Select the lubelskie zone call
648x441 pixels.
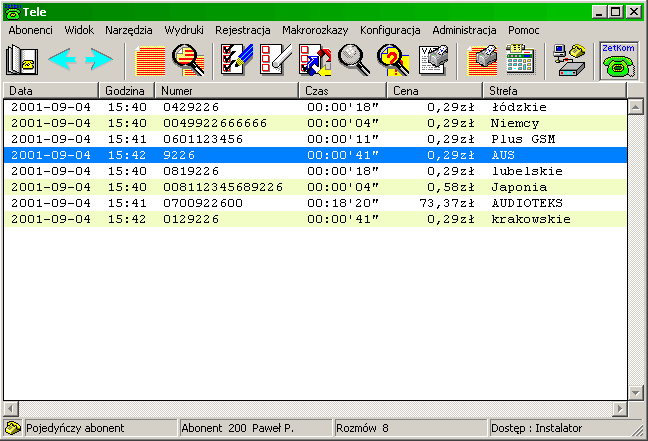click(x=315, y=171)
